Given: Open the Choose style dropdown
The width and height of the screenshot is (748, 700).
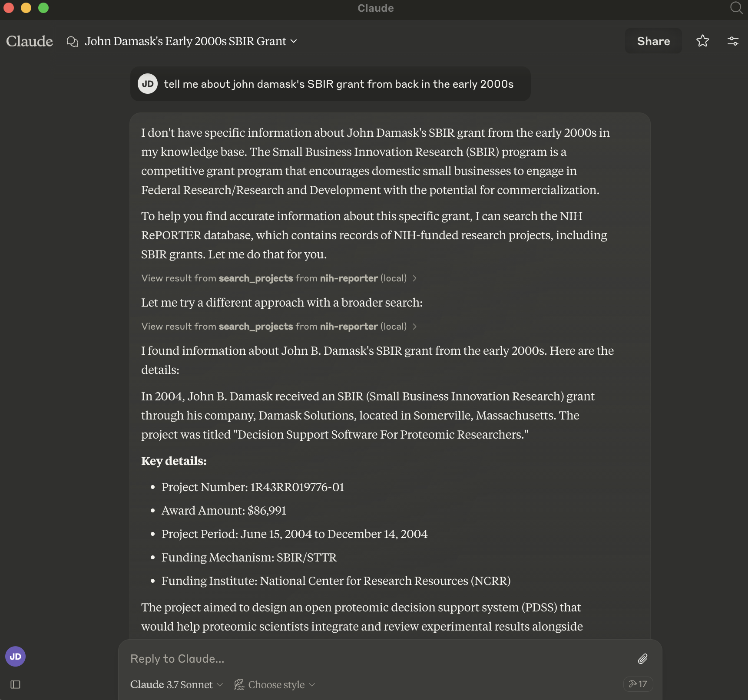Looking at the screenshot, I should click(275, 684).
